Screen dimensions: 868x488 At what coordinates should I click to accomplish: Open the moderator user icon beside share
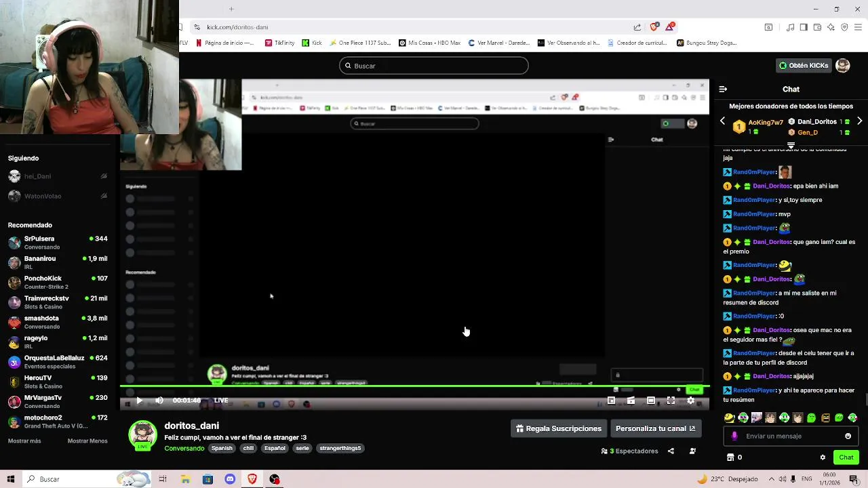tap(692, 451)
